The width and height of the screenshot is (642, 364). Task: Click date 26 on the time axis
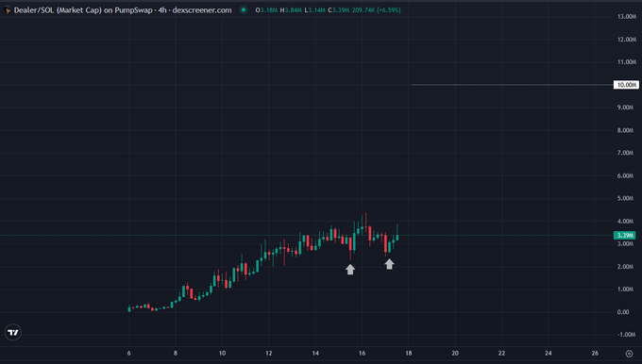595,354
